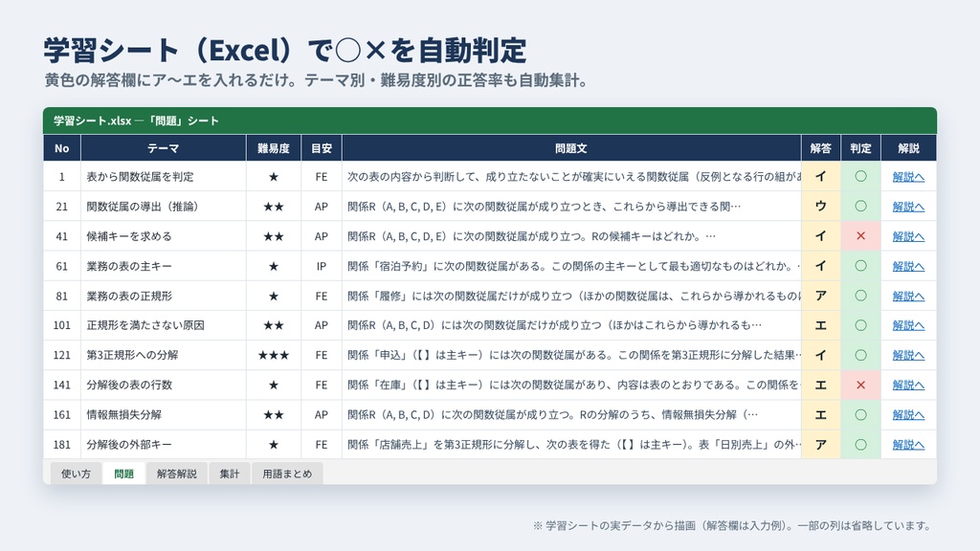The height and width of the screenshot is (551, 980).
Task: Follow 解説へ link for row 141
Action: tap(908, 385)
